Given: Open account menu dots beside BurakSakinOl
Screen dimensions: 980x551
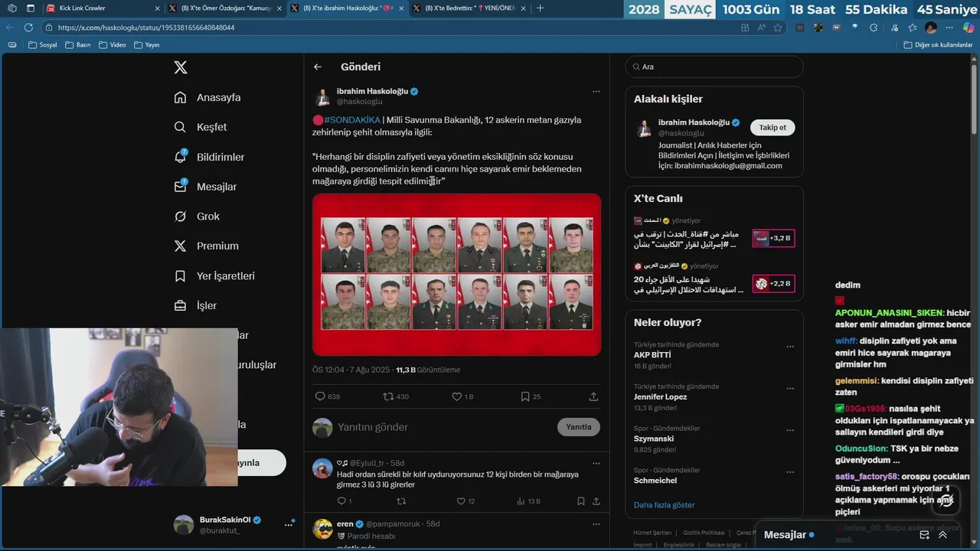Looking at the screenshot, I should click(x=289, y=524).
